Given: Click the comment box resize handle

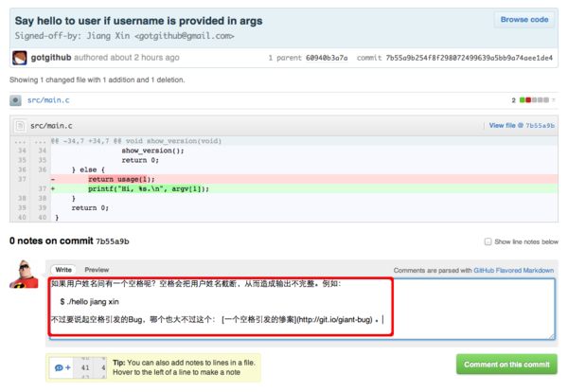Looking at the screenshot, I should pyautogui.click(x=551, y=336).
